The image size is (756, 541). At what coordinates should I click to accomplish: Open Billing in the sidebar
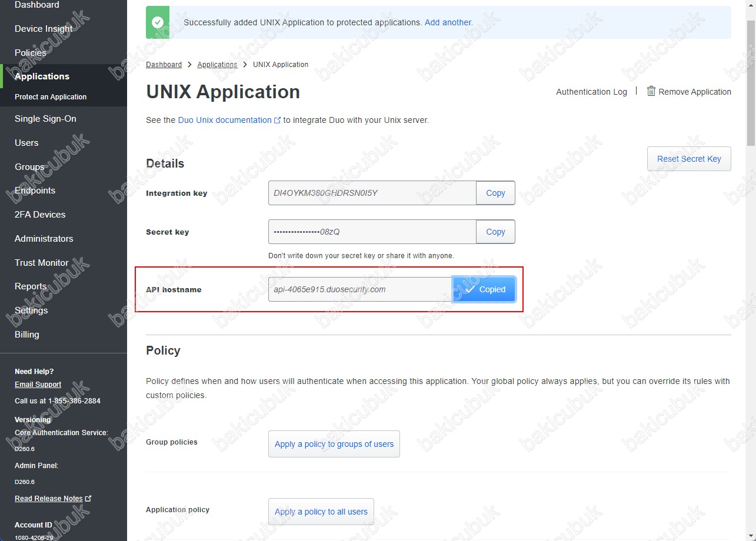click(27, 335)
